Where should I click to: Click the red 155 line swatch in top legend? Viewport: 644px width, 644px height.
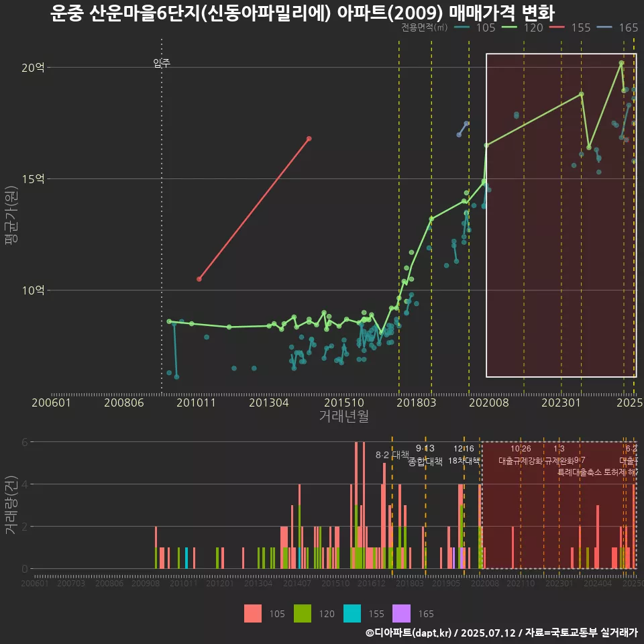pos(557,28)
